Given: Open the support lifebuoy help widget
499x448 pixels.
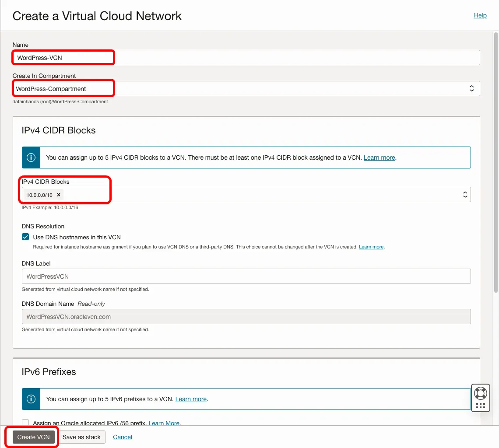Looking at the screenshot, I should click(x=480, y=393).
